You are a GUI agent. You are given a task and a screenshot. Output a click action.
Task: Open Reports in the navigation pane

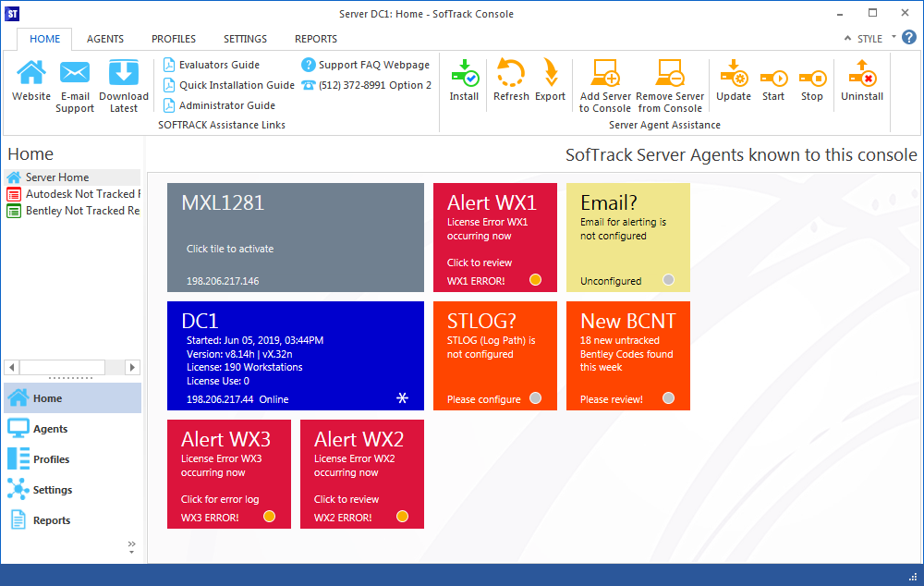click(72, 520)
